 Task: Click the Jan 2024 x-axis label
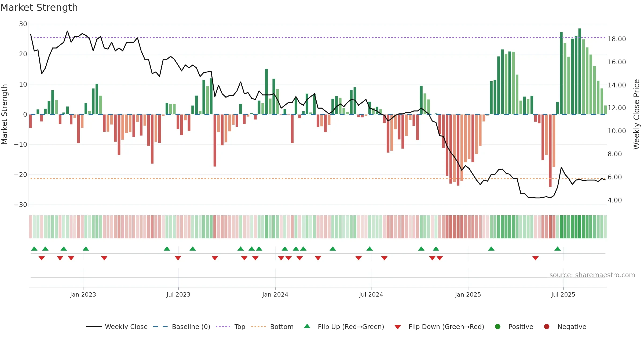275,294
